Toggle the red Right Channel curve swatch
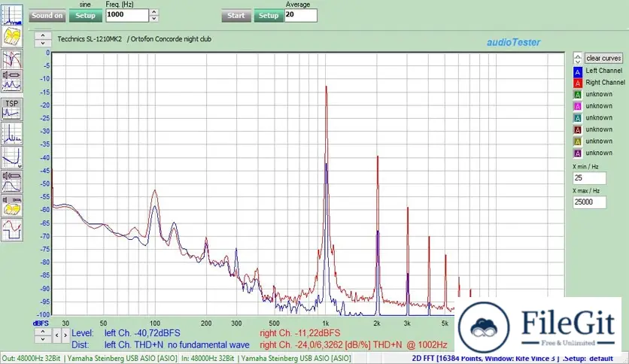This screenshot has width=629, height=364. pyautogui.click(x=578, y=83)
